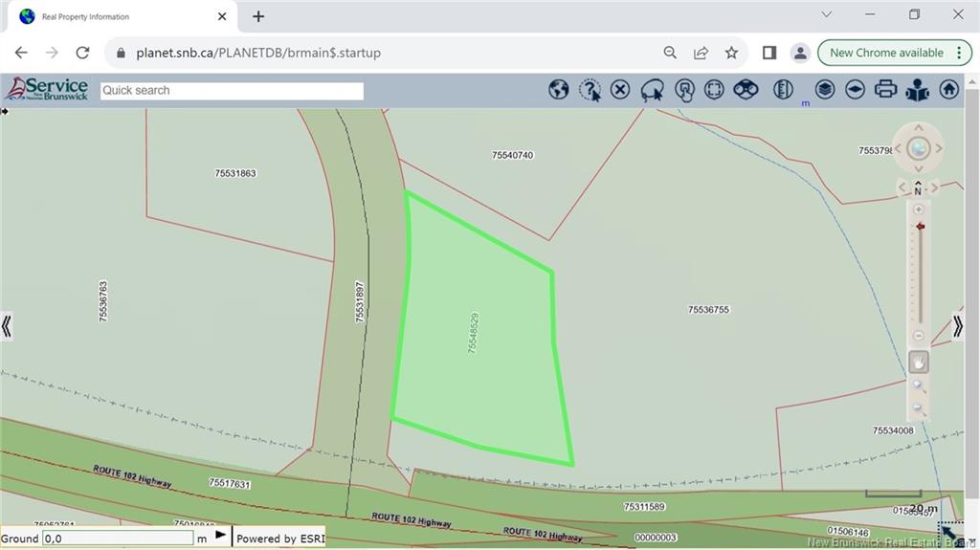The width and height of the screenshot is (980, 550).
Task: Select the ruler measure tool
Action: (783, 90)
